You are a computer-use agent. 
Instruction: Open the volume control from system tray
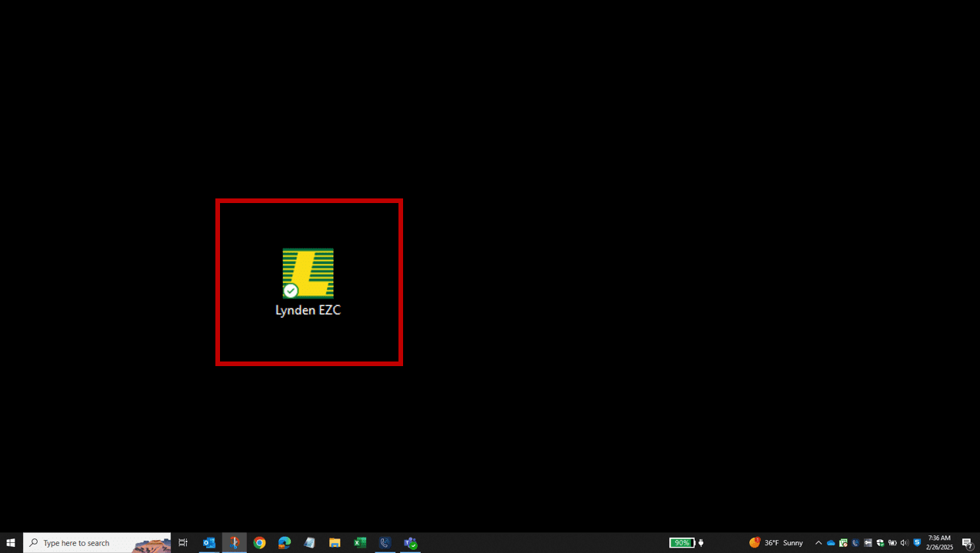[x=905, y=543]
